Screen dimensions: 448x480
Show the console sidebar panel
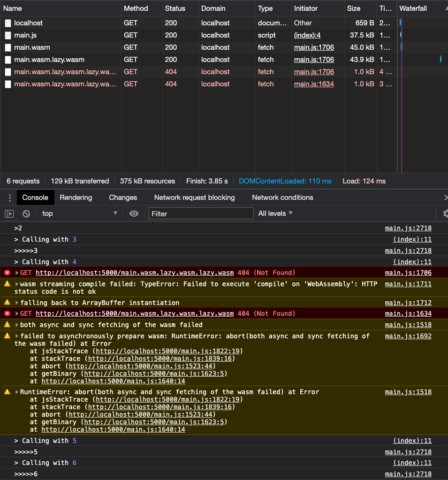tap(9, 213)
